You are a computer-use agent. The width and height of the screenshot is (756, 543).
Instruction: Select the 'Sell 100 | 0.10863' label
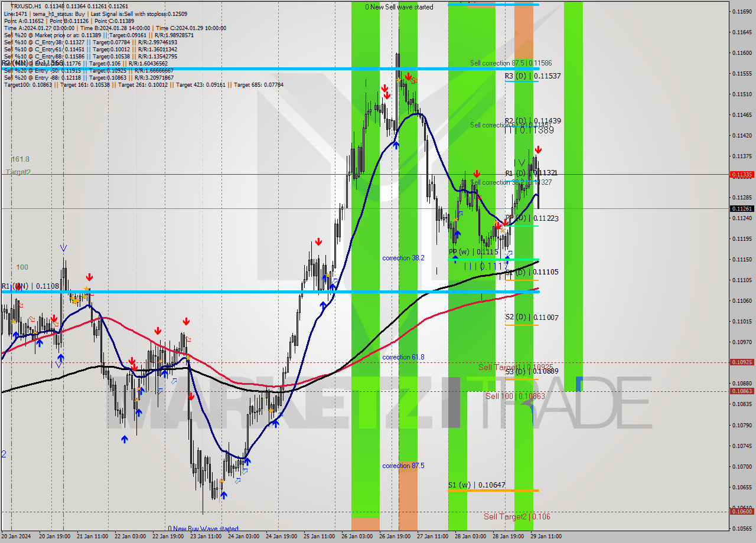pyautogui.click(x=515, y=396)
